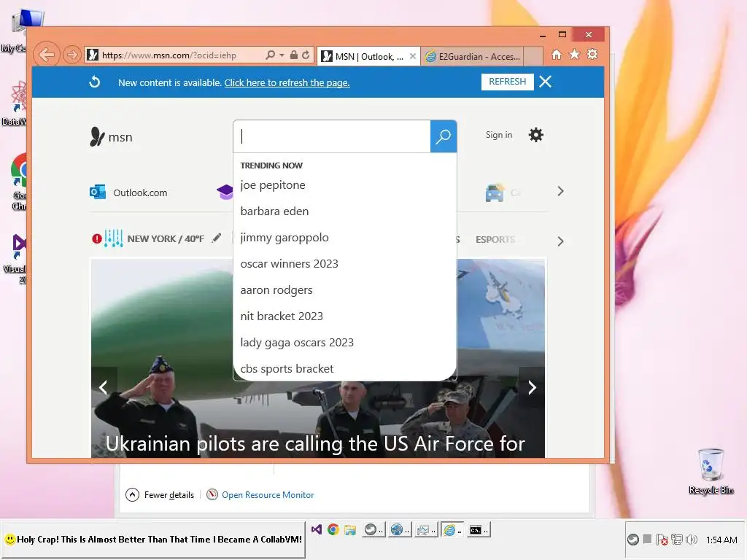Click the Holy Crap taskbar button
The image size is (747, 560).
point(153,540)
